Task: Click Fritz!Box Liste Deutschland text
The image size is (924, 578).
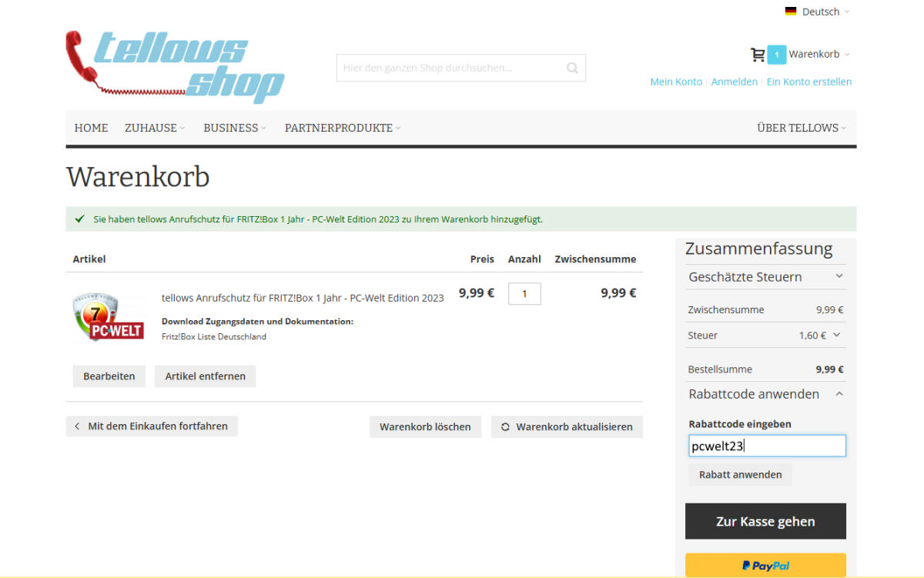Action: pyautogui.click(x=214, y=337)
